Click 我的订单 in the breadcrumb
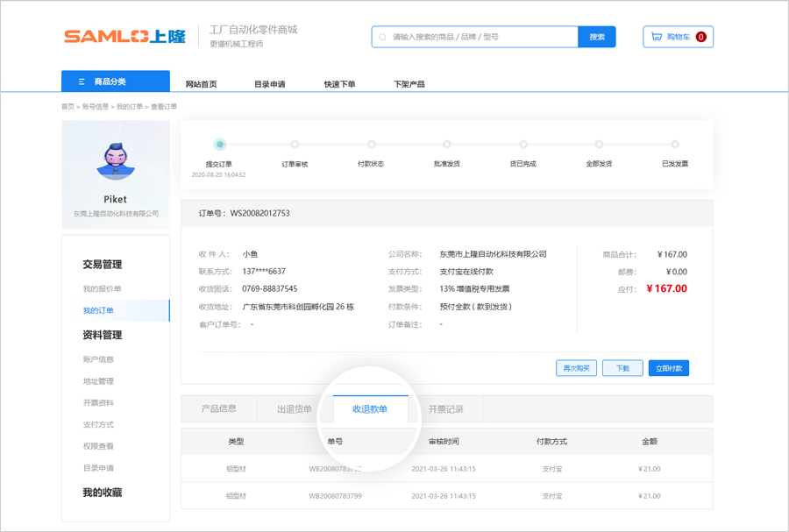Viewport: 789px width, 532px height. [129, 107]
